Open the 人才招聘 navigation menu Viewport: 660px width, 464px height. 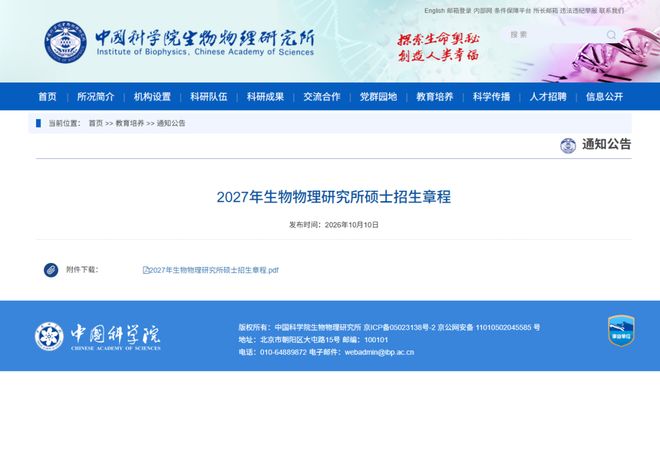tap(548, 97)
